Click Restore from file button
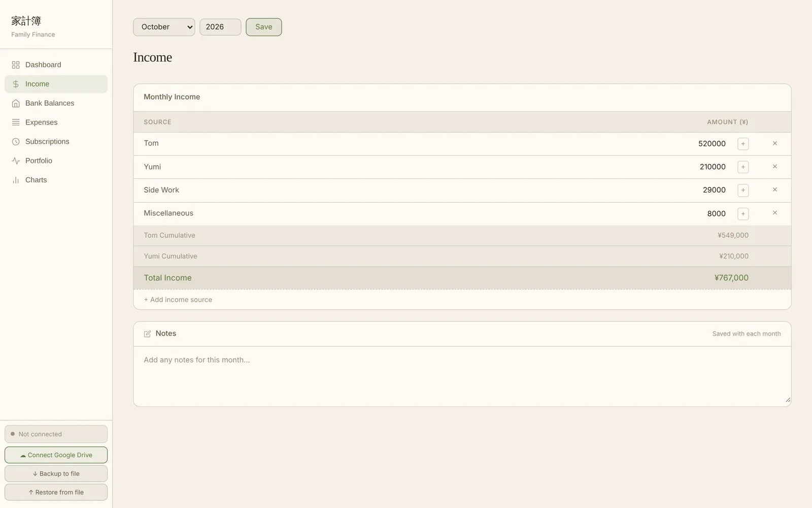Image resolution: width=812 pixels, height=508 pixels. pos(56,492)
